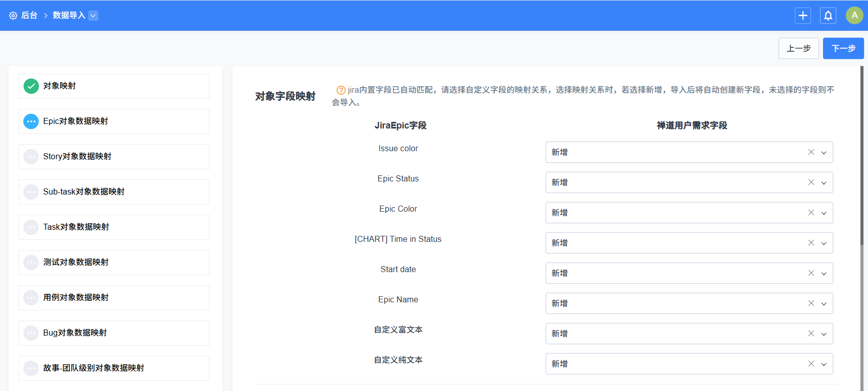868x391 pixels.
Task: Open the user avatar A menu
Action: [x=854, y=15]
